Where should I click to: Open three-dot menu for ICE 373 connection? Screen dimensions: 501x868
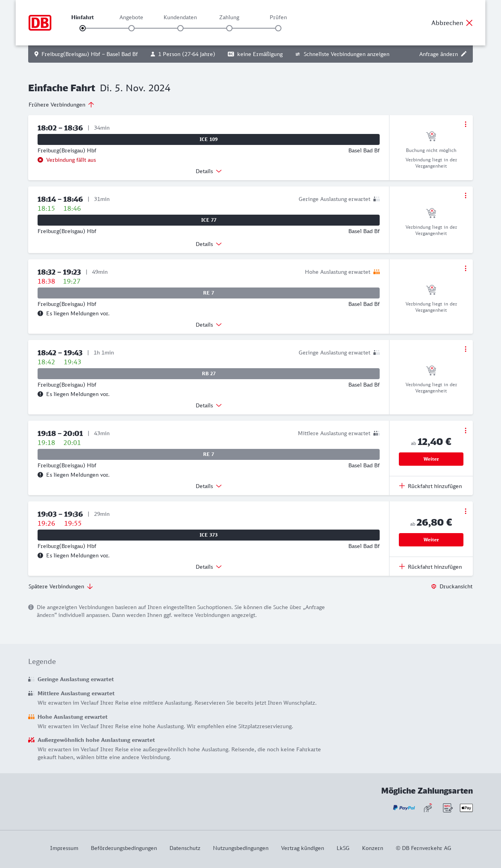coord(465,511)
